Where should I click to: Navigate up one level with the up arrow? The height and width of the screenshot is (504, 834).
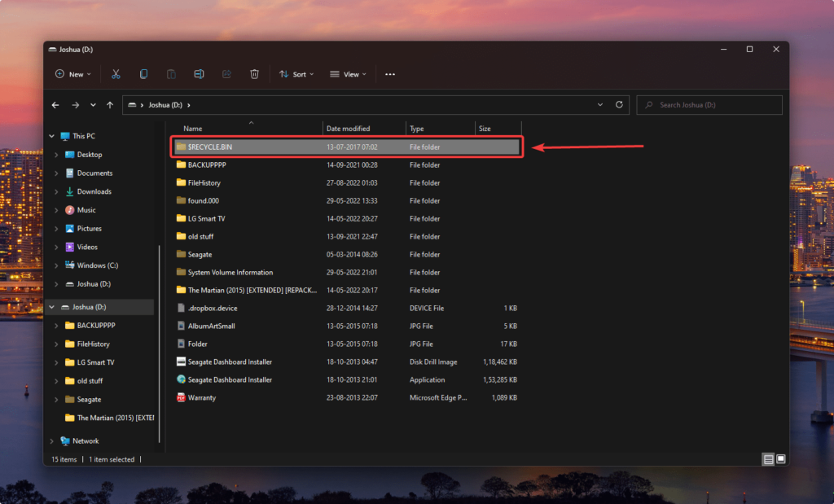click(112, 104)
